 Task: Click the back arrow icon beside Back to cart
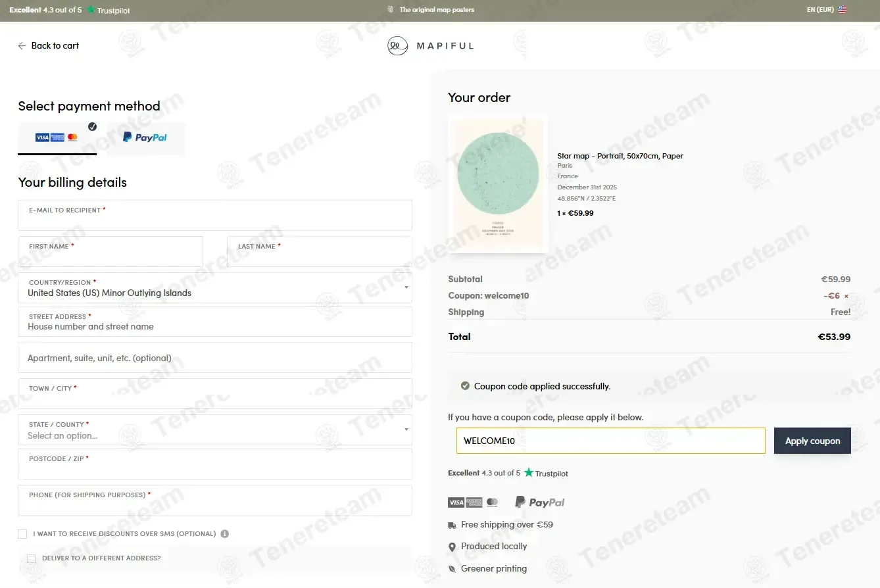pyautogui.click(x=22, y=46)
